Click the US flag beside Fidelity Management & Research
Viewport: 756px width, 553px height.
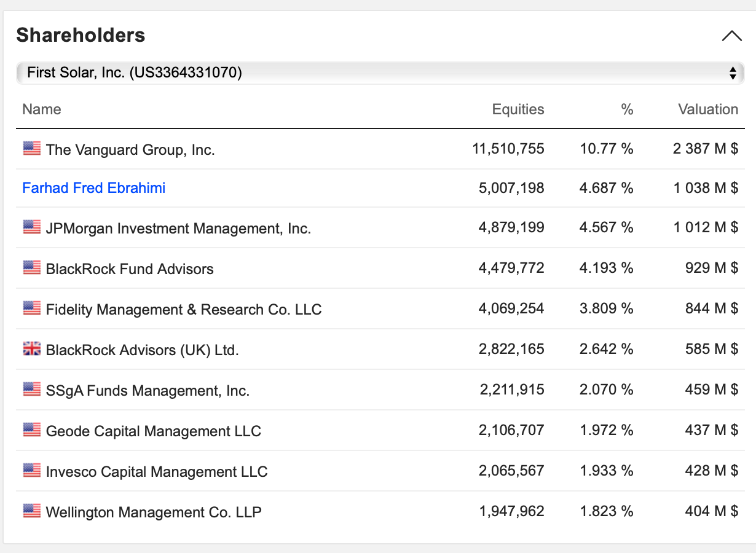(x=32, y=308)
